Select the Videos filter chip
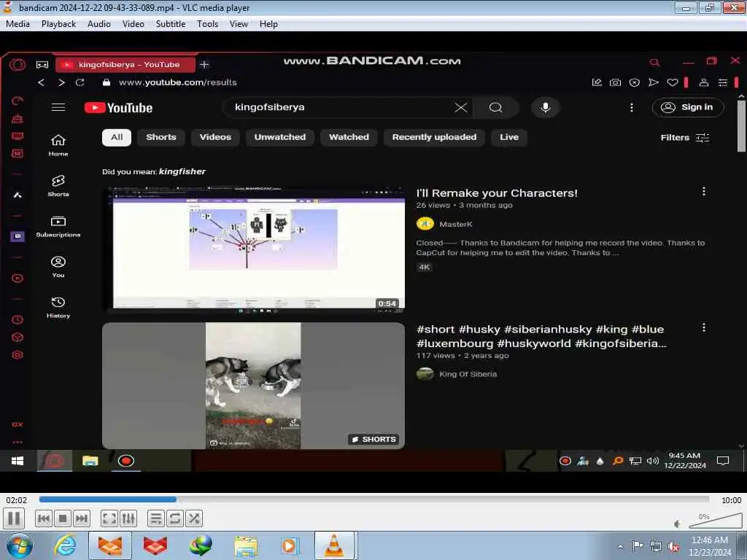747x560 pixels. tap(215, 137)
